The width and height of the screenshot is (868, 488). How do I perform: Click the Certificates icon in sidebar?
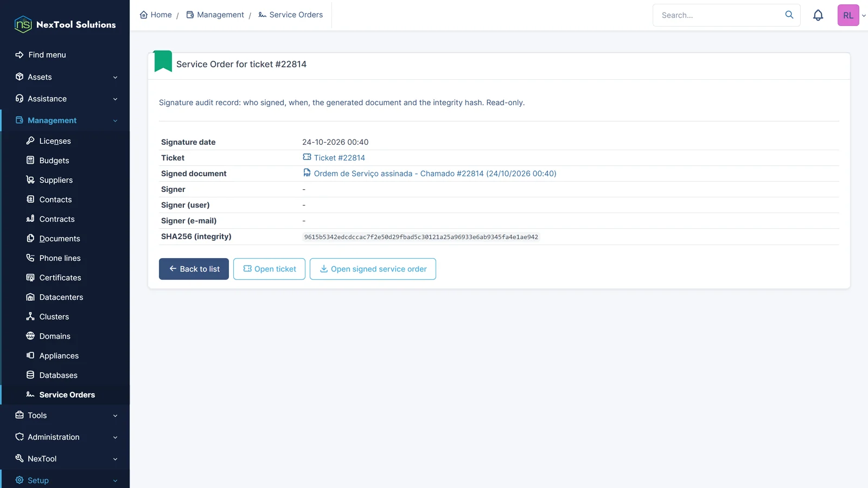pyautogui.click(x=30, y=278)
